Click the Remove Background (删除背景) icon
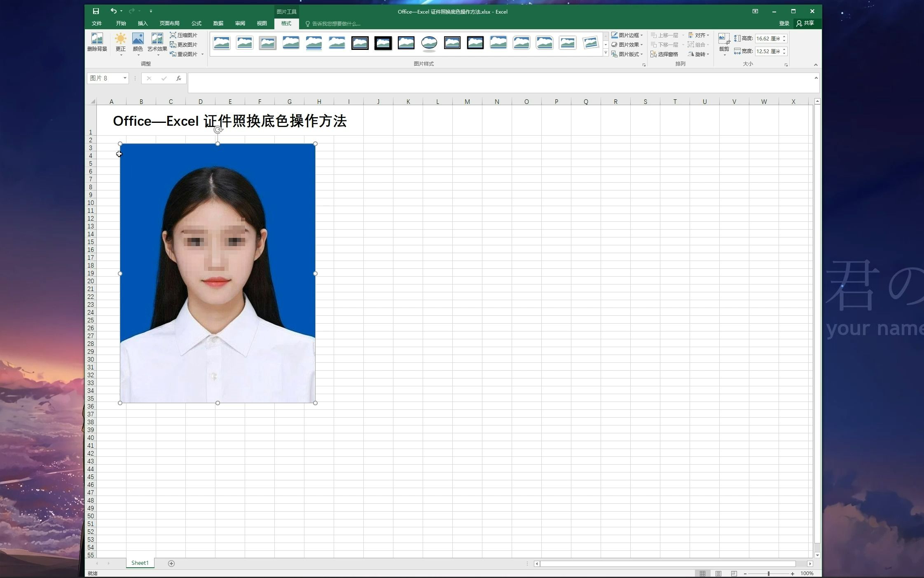 [97, 39]
